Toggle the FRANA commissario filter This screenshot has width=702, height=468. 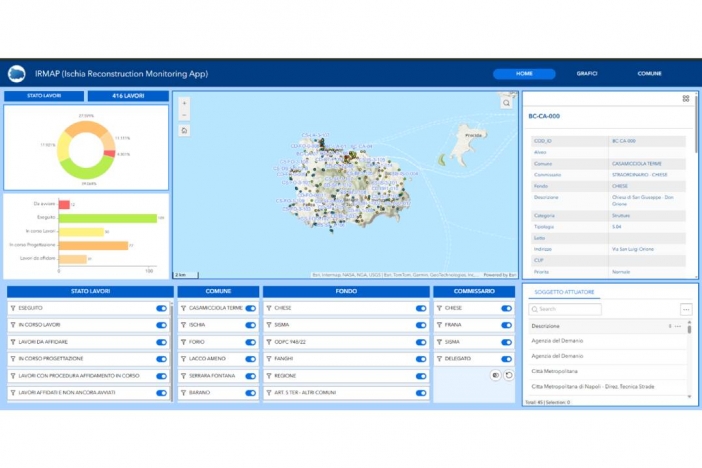pyautogui.click(x=507, y=325)
